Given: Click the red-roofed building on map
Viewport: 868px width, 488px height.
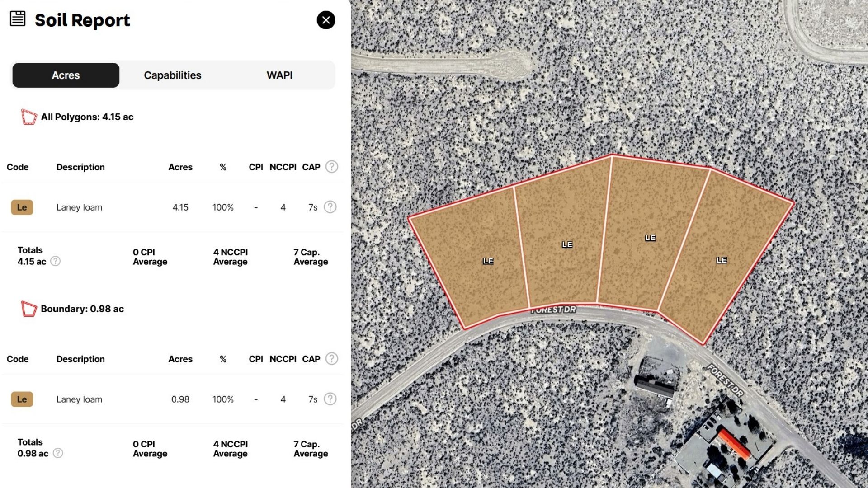Looking at the screenshot, I should pyautogui.click(x=734, y=444).
